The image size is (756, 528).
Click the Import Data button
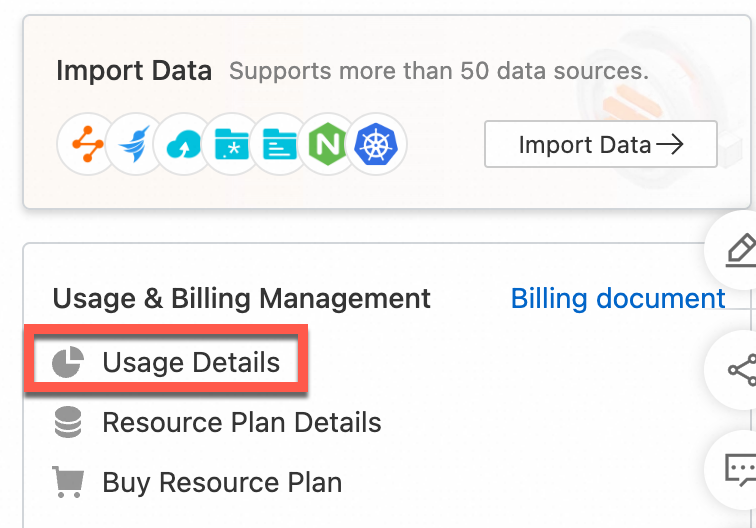pyautogui.click(x=600, y=145)
